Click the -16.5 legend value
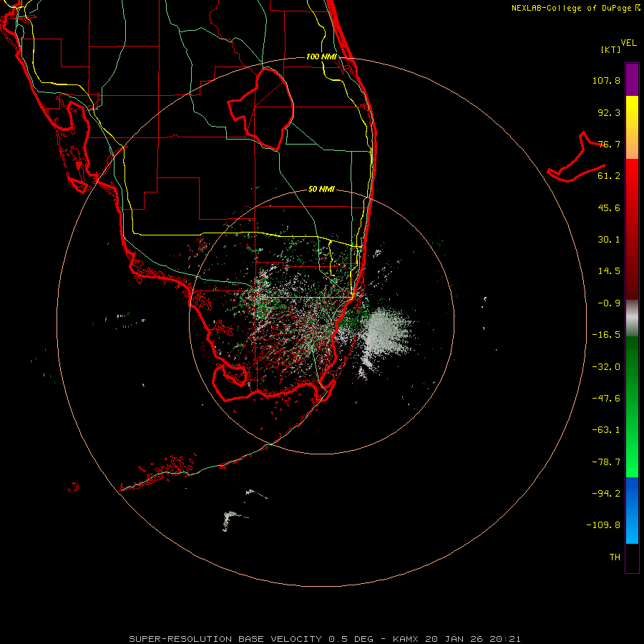 (606, 335)
